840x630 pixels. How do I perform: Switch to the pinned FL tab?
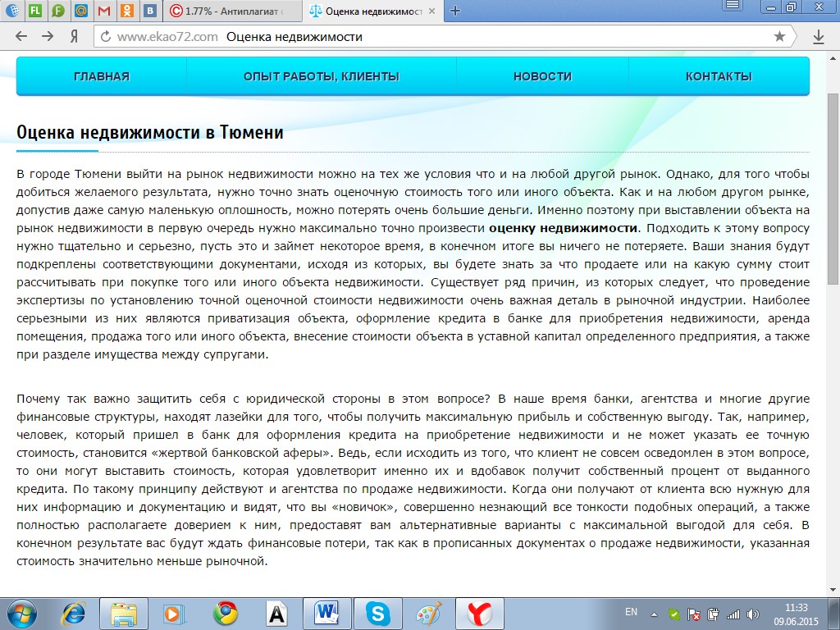click(34, 10)
